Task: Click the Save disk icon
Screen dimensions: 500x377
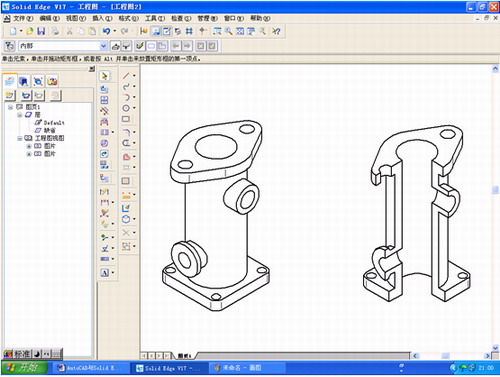Action: point(41,31)
